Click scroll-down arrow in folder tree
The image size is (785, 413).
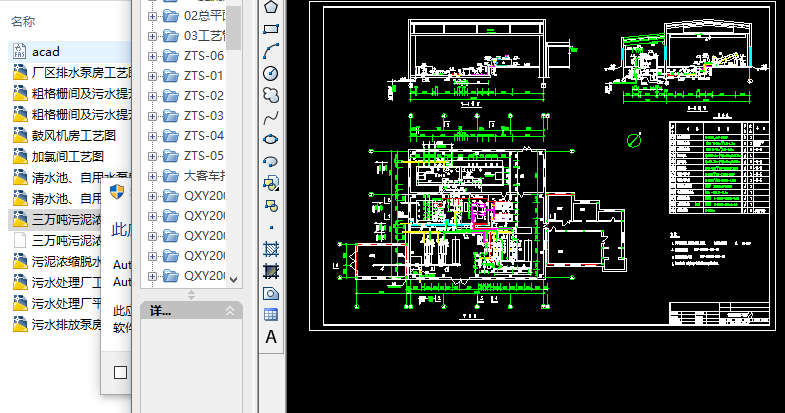(233, 280)
